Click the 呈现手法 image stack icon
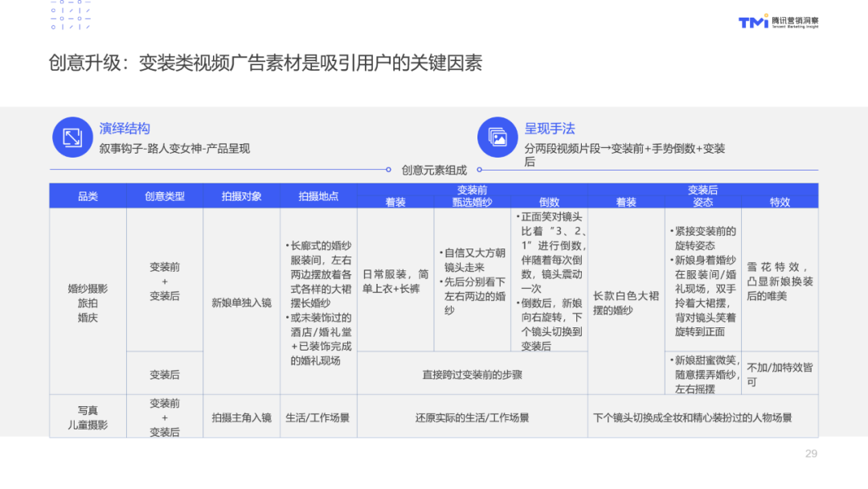The height and width of the screenshot is (489, 868). [497, 137]
